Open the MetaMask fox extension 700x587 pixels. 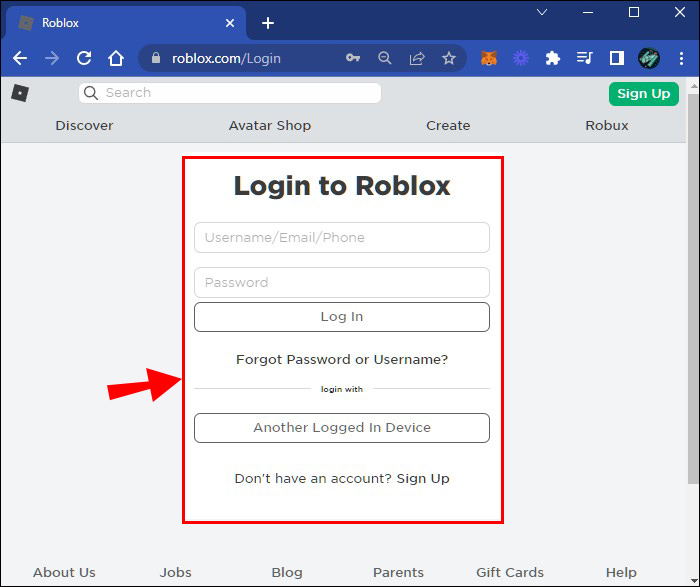click(x=489, y=58)
